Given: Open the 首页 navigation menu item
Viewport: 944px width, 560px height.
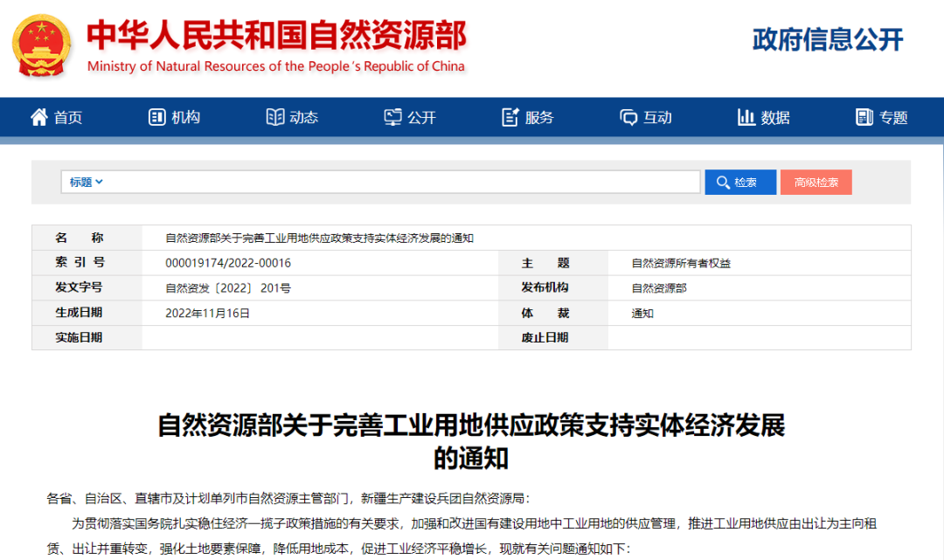Looking at the screenshot, I should (68, 118).
